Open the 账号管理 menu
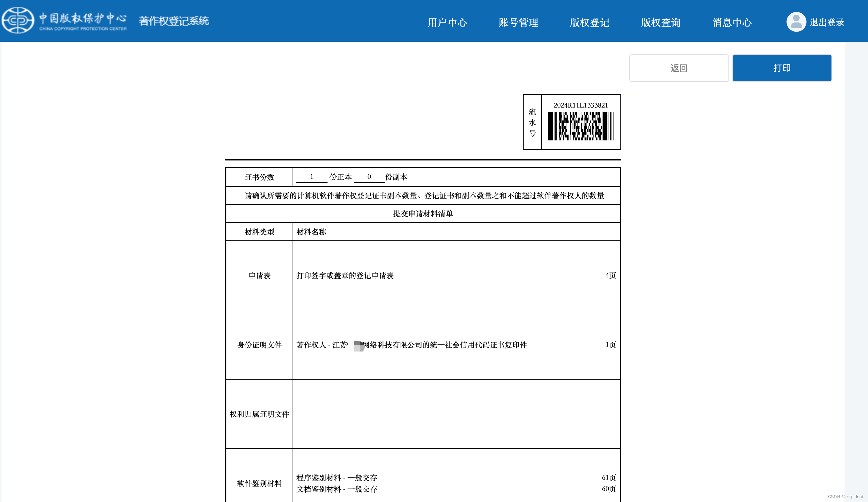The width and height of the screenshot is (868, 502). pos(518,23)
